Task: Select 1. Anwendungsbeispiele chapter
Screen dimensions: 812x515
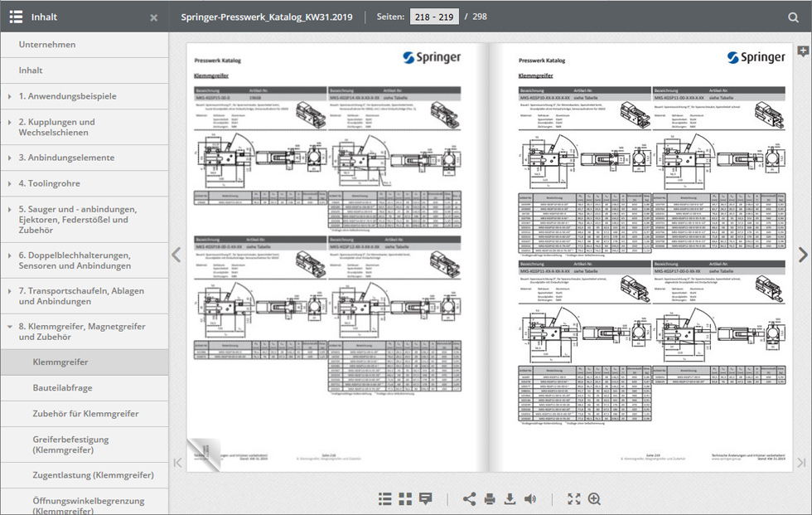Action: (x=85, y=96)
